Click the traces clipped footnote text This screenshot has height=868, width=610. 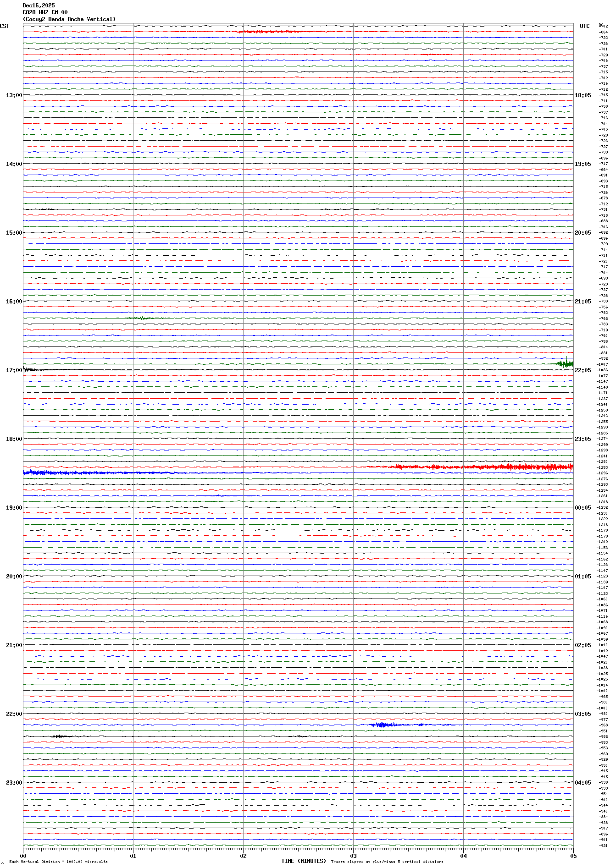point(387,862)
